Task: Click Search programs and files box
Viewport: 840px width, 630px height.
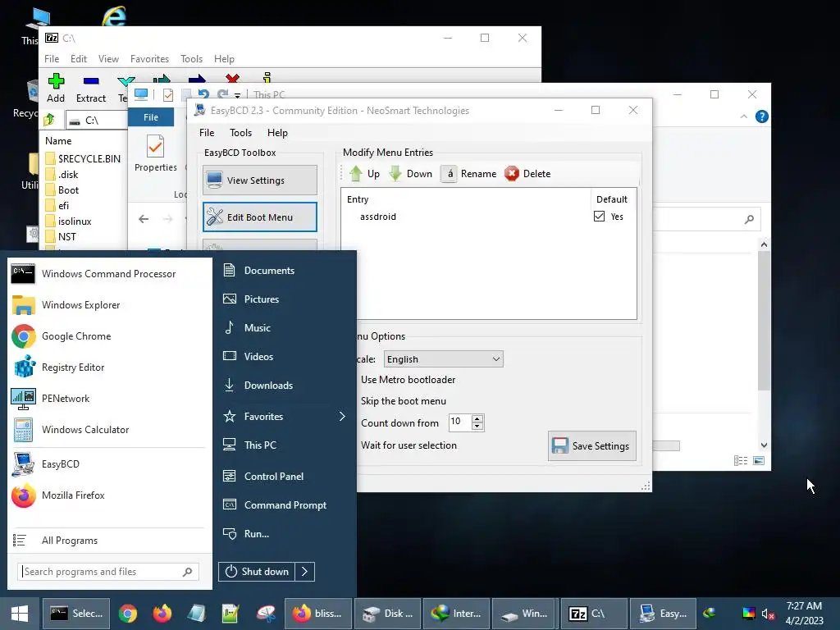Action: (108, 572)
